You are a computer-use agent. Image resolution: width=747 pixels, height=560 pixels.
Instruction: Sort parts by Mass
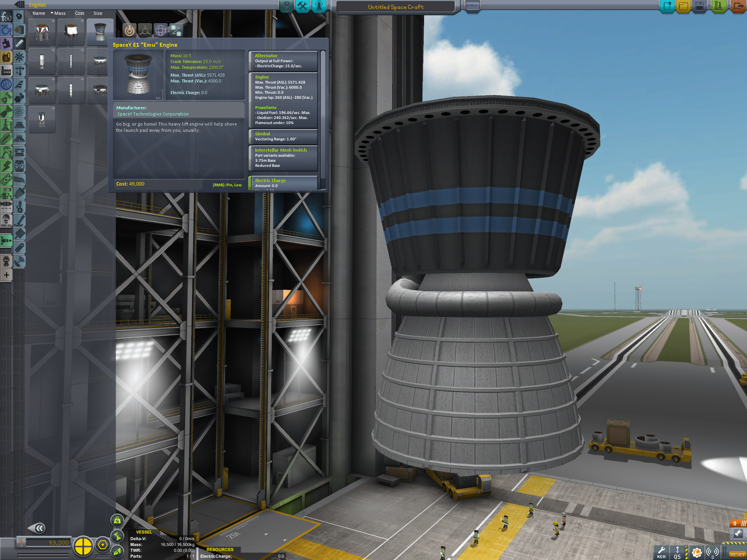pos(58,13)
